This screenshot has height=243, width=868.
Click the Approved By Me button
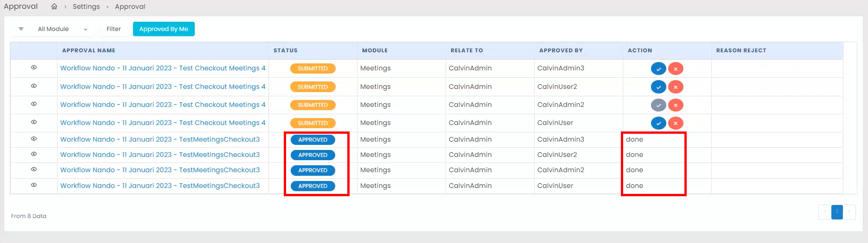tap(164, 29)
